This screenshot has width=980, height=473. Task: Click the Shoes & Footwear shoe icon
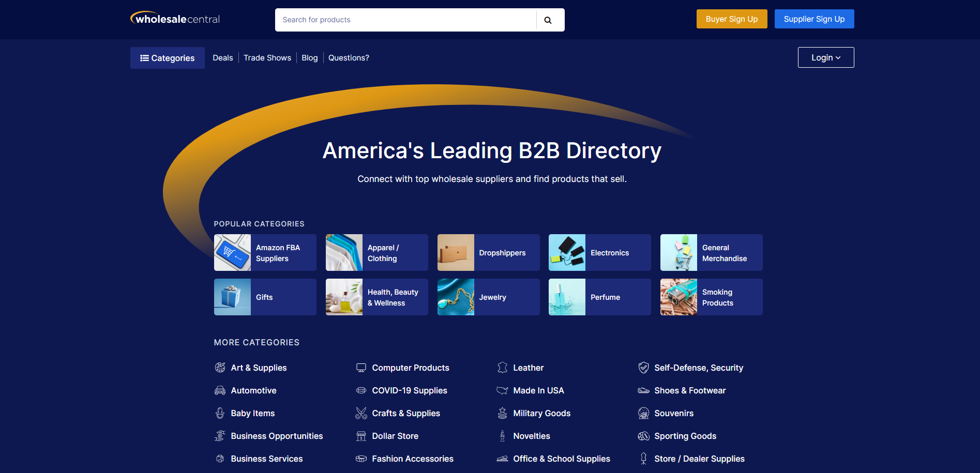point(644,390)
